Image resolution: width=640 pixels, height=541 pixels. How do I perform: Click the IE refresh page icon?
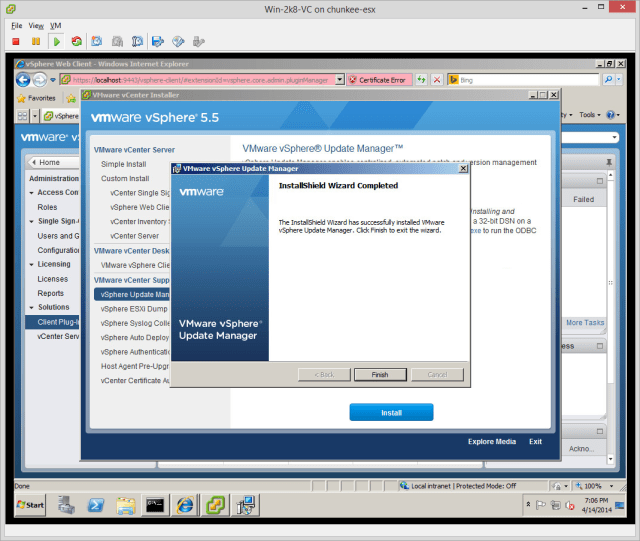coord(421,80)
